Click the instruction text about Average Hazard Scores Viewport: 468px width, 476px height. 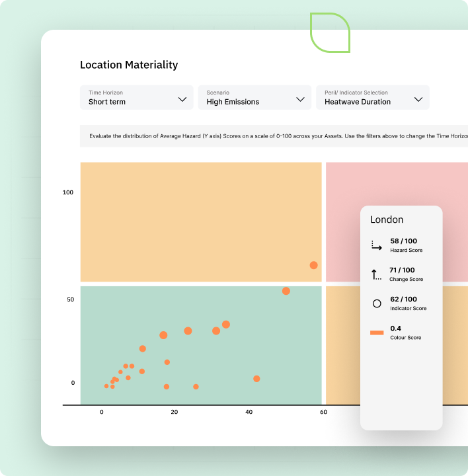tap(278, 136)
